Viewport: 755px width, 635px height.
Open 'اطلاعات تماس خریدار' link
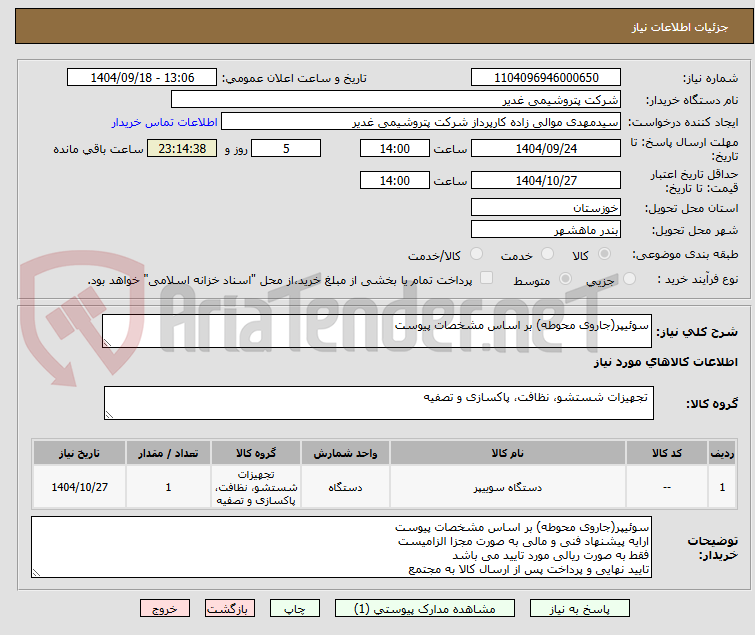coord(165,122)
